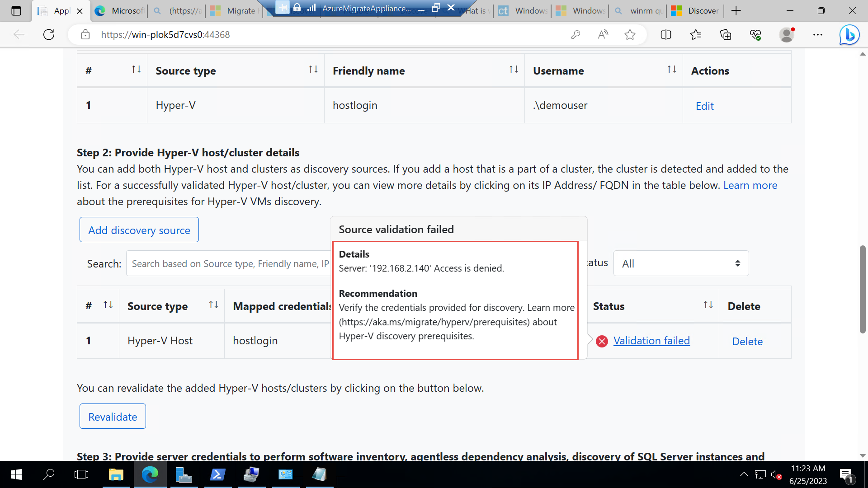Viewport: 868px width, 488px height.
Task: Open Browser essentials heart icon
Action: [x=755, y=34]
